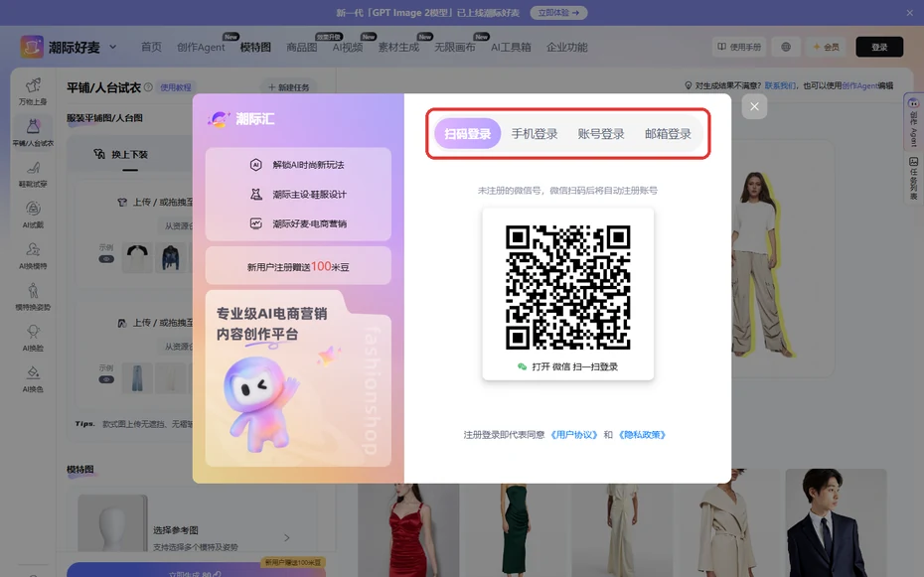This screenshot has width=924, height=577.
Task: Open the 任务列表 side panel tab
Action: [913, 179]
